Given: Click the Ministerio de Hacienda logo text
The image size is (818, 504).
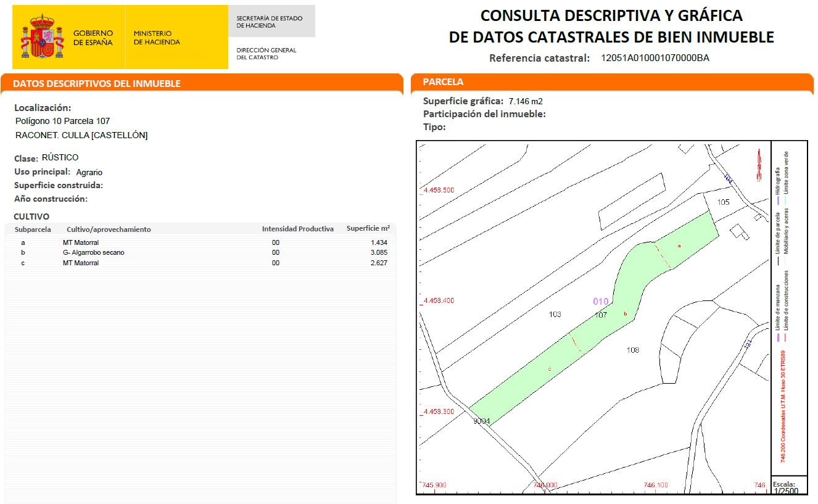Looking at the screenshot, I should (157, 38).
